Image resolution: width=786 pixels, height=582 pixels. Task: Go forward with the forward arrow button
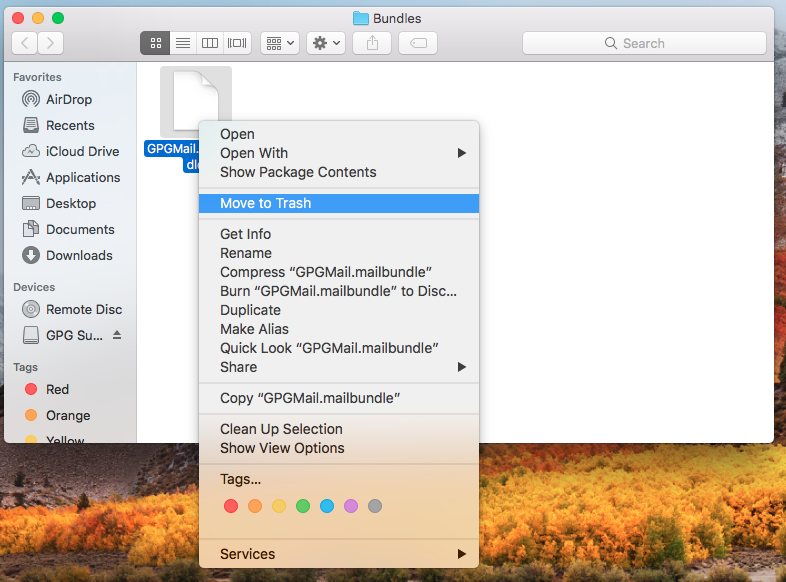50,43
